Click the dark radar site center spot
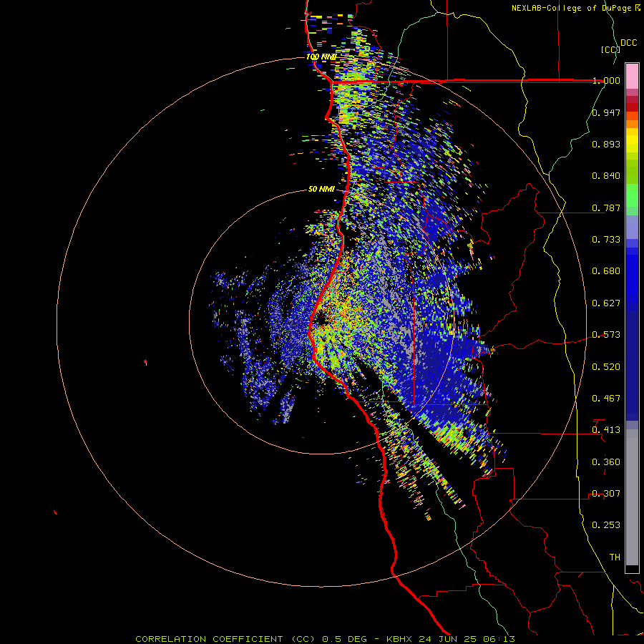 point(321,321)
